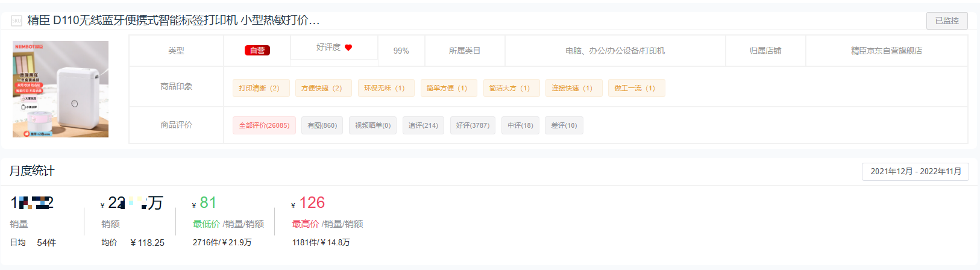This screenshot has width=980, height=270.
Task: Click the 1181件/¥14.8万 figure
Action: pos(321,242)
